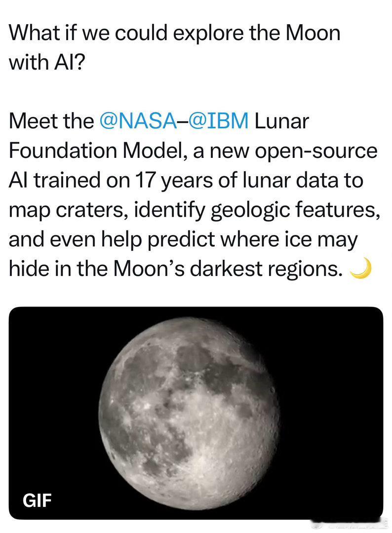Open the Moon GIF thumbnail
The width and height of the screenshot is (392, 533).
coord(196,413)
